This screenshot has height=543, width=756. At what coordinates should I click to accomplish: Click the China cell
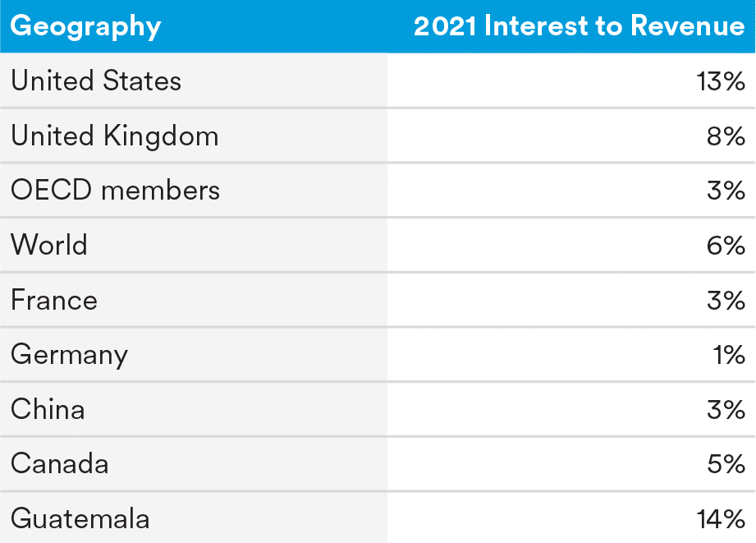click(48, 409)
